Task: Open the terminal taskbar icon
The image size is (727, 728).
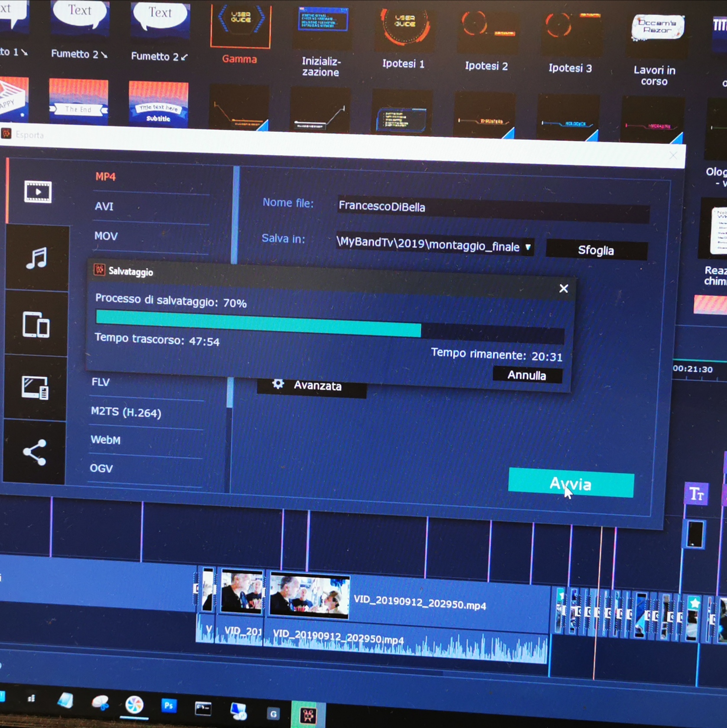Action: coord(203,708)
